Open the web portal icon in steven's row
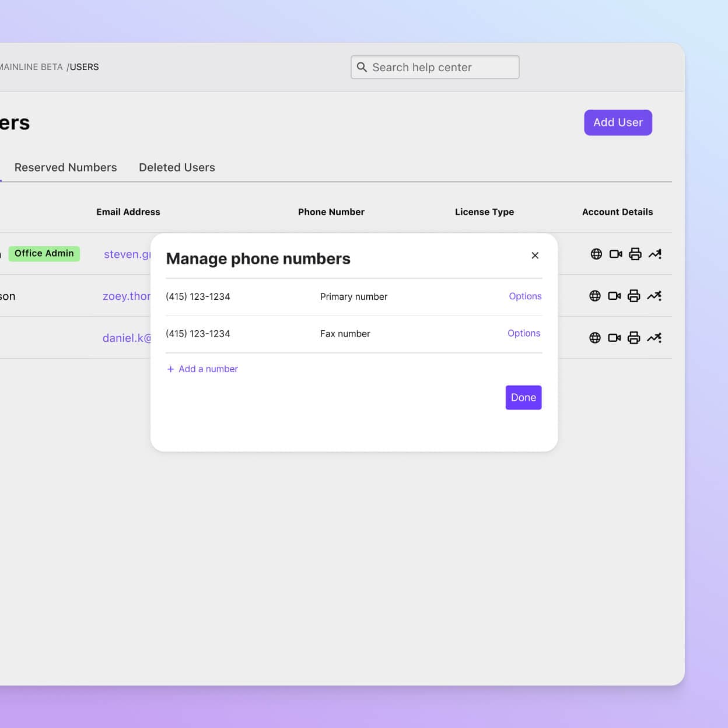Viewport: 728px width, 728px height. (x=596, y=254)
